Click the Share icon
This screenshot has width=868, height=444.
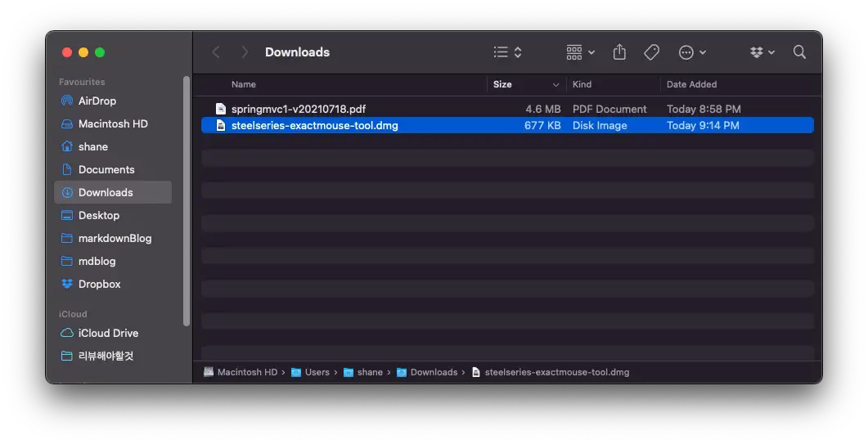click(619, 52)
